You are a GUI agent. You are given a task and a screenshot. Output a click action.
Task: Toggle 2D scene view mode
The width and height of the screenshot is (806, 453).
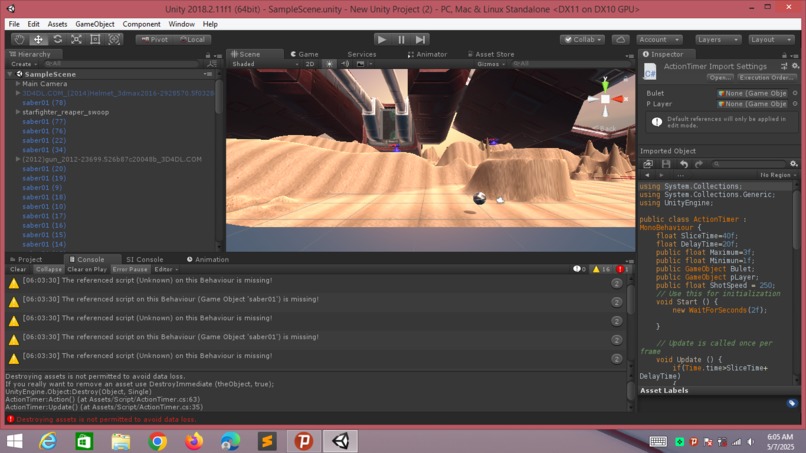click(309, 64)
